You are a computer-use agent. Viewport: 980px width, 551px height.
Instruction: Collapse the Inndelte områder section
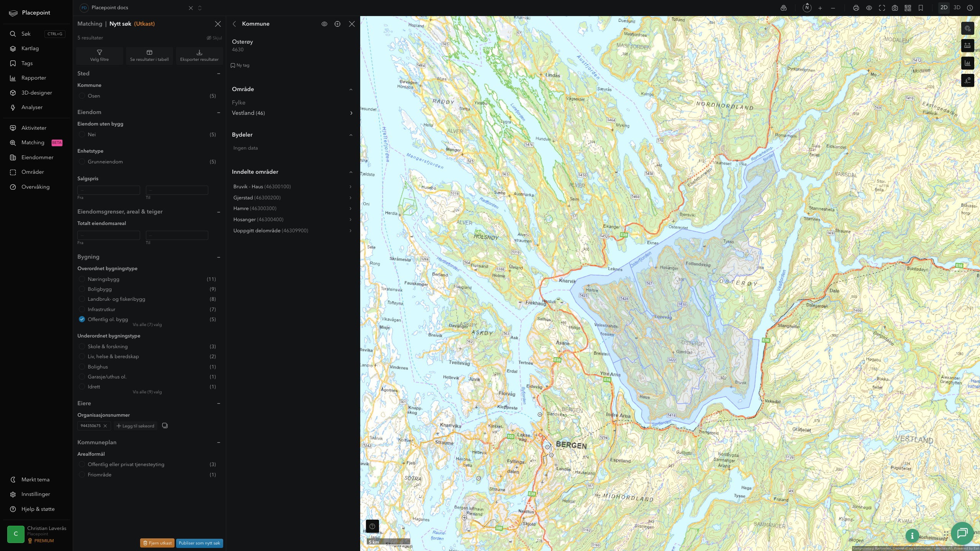(x=351, y=172)
